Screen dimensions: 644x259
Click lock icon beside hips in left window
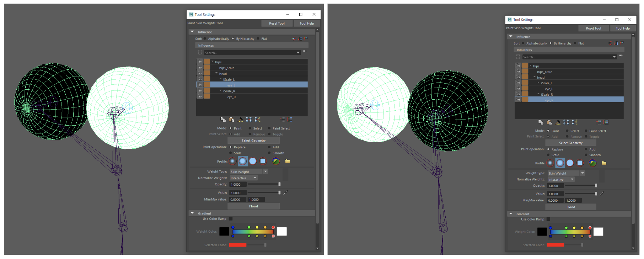(x=200, y=62)
